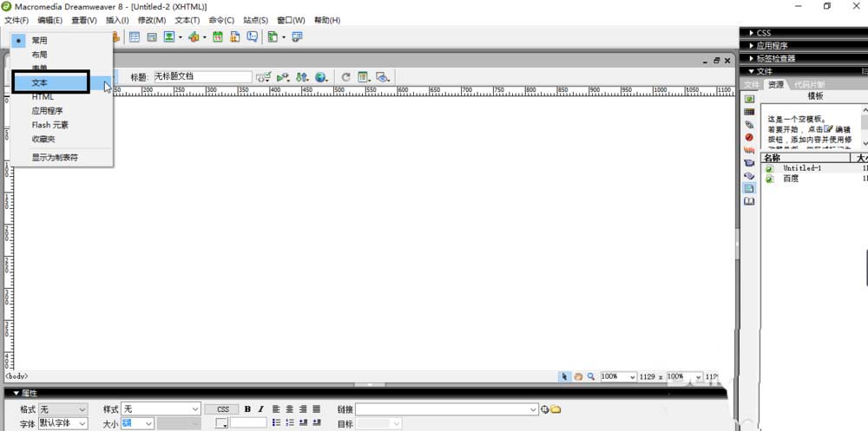The width and height of the screenshot is (868, 431).
Task: Click the Tag Chooser icon
Action: pyautogui.click(x=298, y=37)
